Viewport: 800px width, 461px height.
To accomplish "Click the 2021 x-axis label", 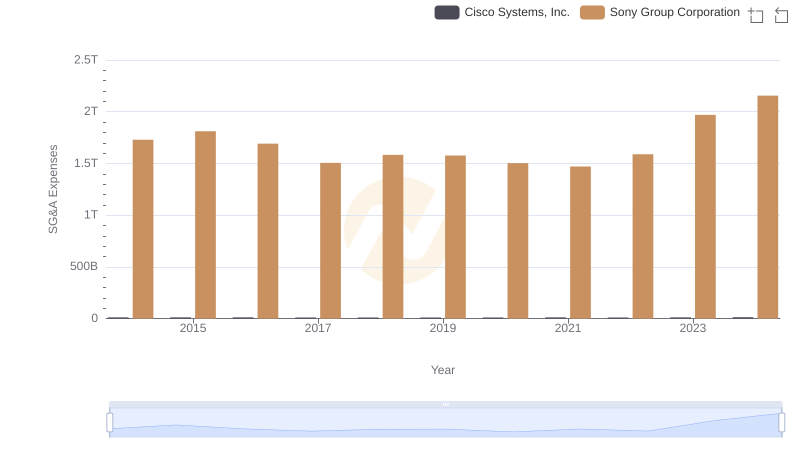I will [568, 328].
